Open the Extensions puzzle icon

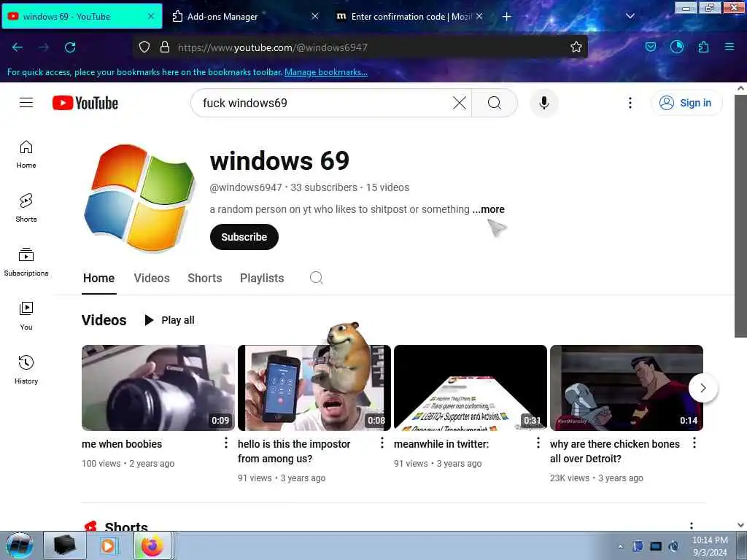pos(703,47)
